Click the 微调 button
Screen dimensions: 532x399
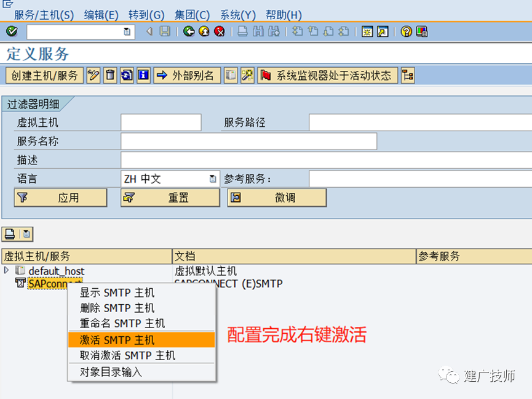[x=277, y=197]
